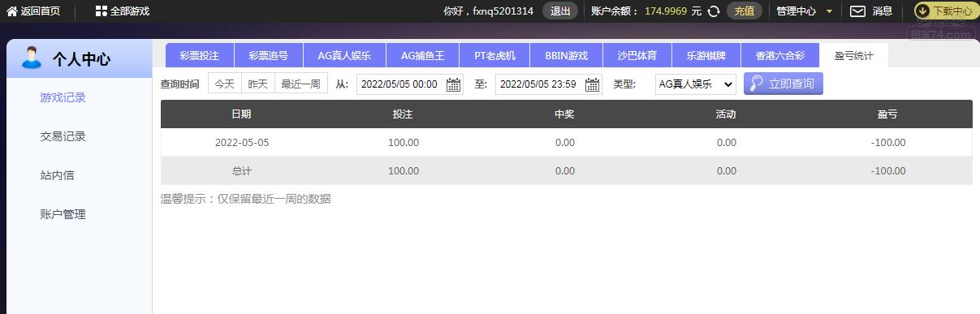Select the 今天 quick time filter
The height and width of the screenshot is (314, 980).
pyautogui.click(x=224, y=84)
